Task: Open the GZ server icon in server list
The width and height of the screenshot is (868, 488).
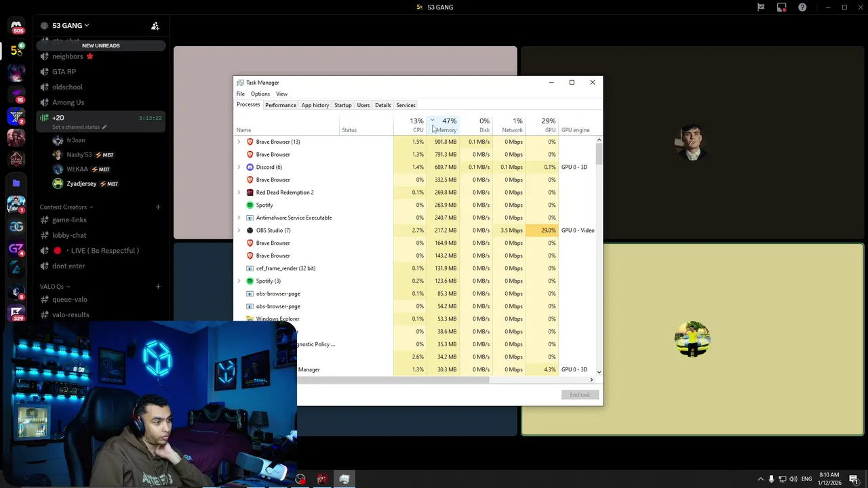Action: (16, 249)
